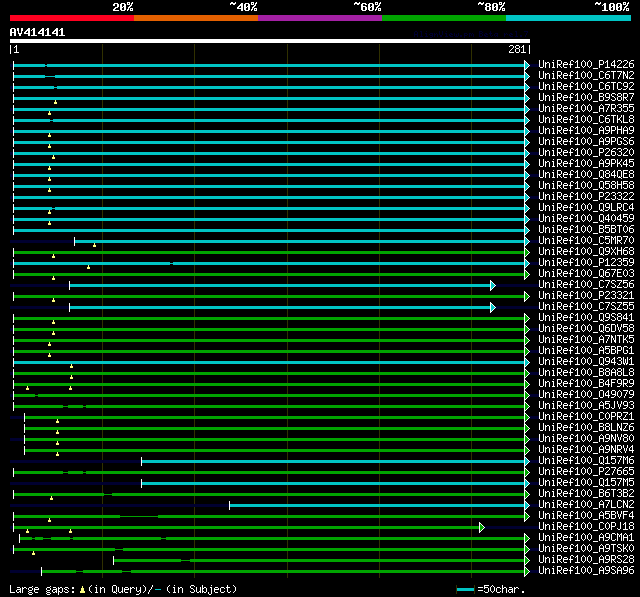Viewport: 640px width, 597px height.
Task: Click the UniRef100_Q9XH68 text
Action: (x=586, y=252)
